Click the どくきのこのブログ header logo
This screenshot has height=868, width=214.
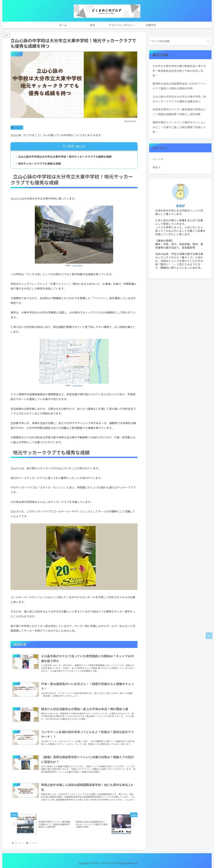pos(107,11)
